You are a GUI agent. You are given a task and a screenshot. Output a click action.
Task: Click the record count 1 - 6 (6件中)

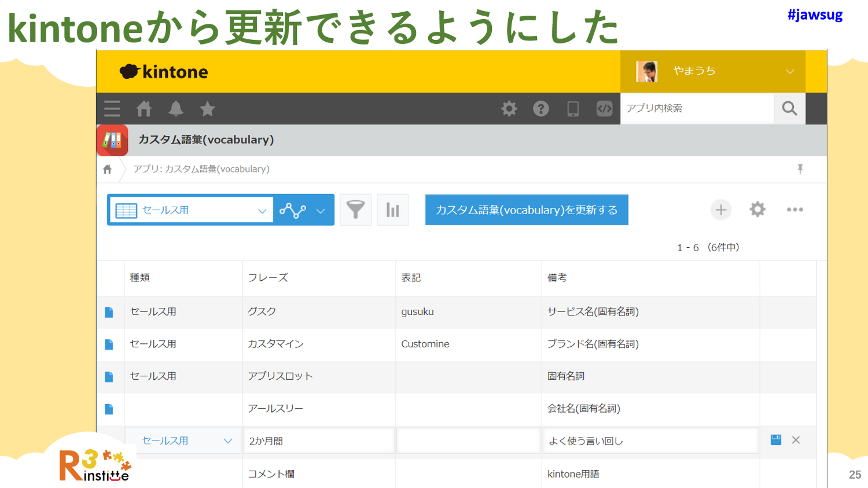pos(708,248)
